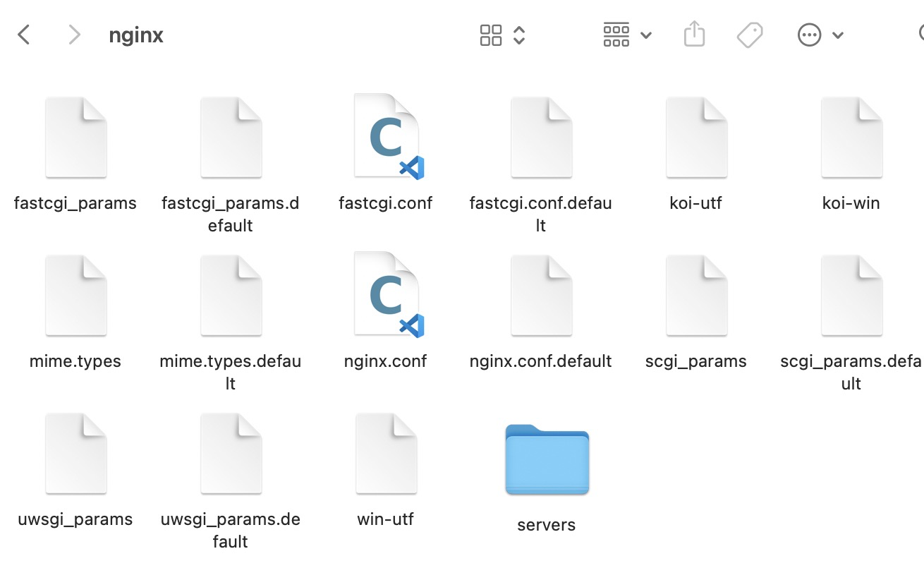Open the ellipsis More actions menu

click(809, 35)
